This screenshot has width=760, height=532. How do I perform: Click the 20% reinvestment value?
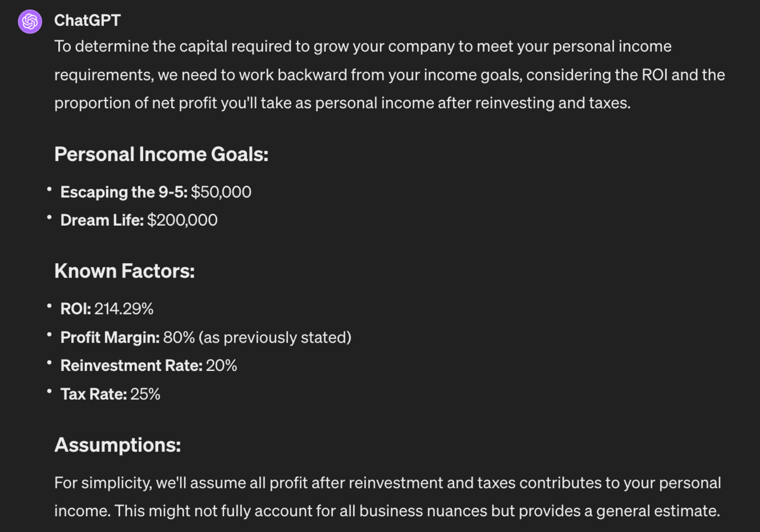[222, 366]
